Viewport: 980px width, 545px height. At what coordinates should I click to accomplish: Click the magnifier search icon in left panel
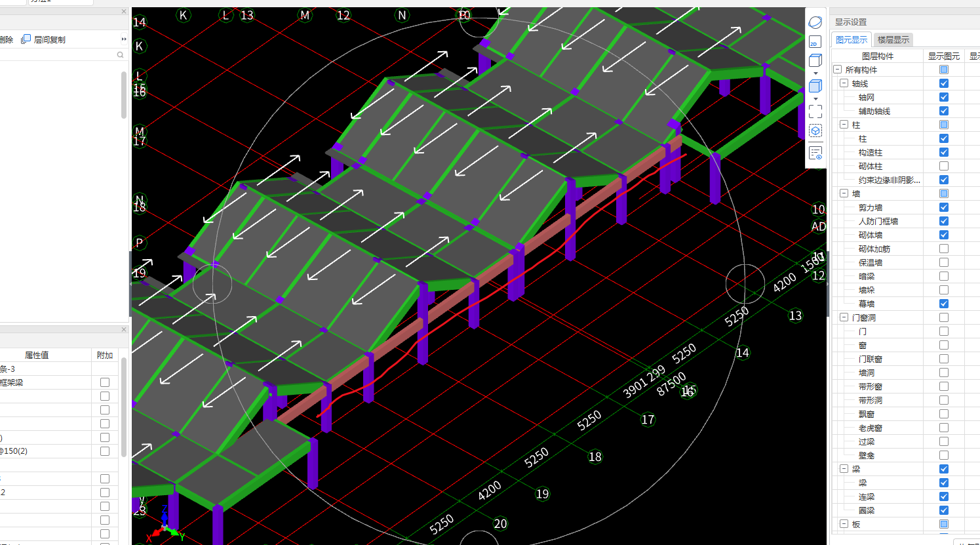pos(120,55)
